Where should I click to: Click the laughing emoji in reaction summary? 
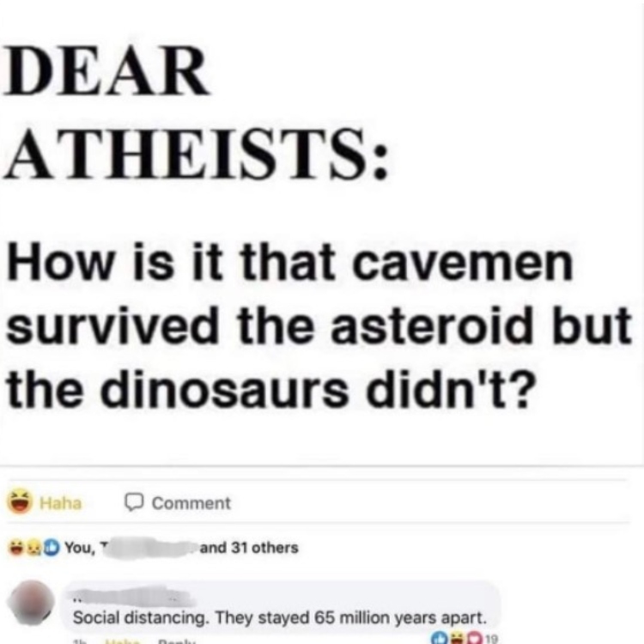click(16, 548)
